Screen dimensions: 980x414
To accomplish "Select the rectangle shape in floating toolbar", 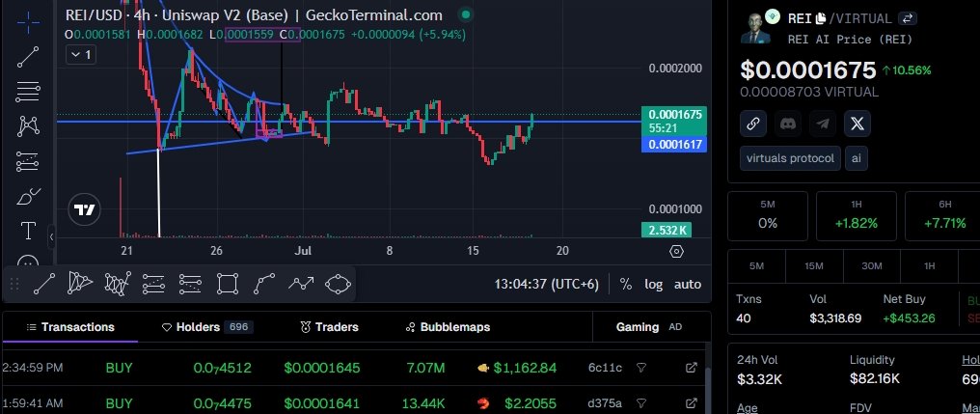I will coord(228,284).
